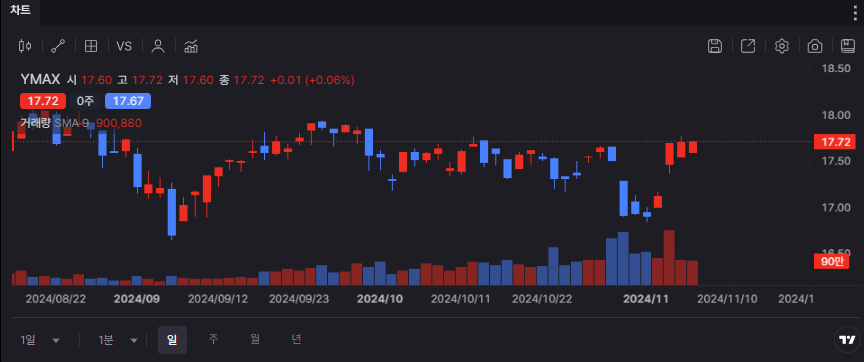Open chart in a new popup window
Screen dimensions: 864x362
tap(748, 46)
